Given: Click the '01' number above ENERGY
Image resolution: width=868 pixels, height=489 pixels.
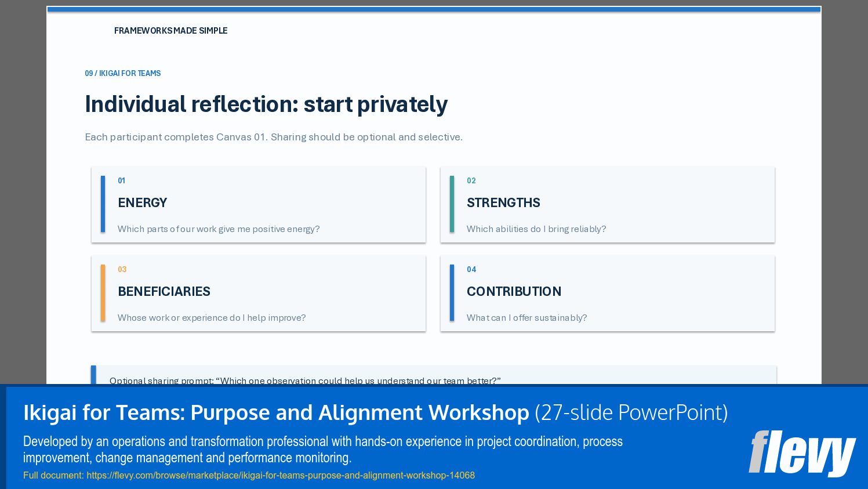Looking at the screenshot, I should pos(122,181).
